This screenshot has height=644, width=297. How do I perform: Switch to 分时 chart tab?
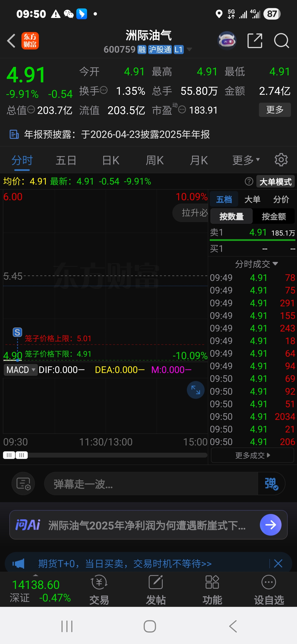(x=22, y=160)
